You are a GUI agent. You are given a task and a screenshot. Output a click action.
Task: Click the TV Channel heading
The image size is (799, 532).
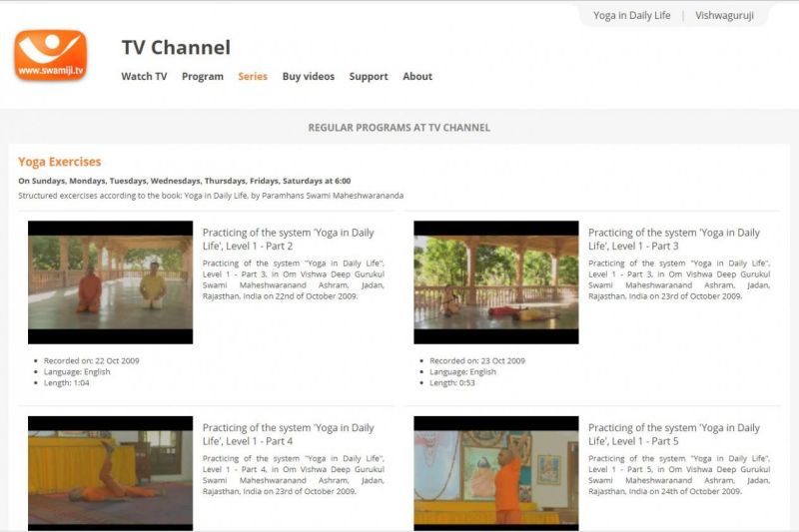click(x=176, y=47)
